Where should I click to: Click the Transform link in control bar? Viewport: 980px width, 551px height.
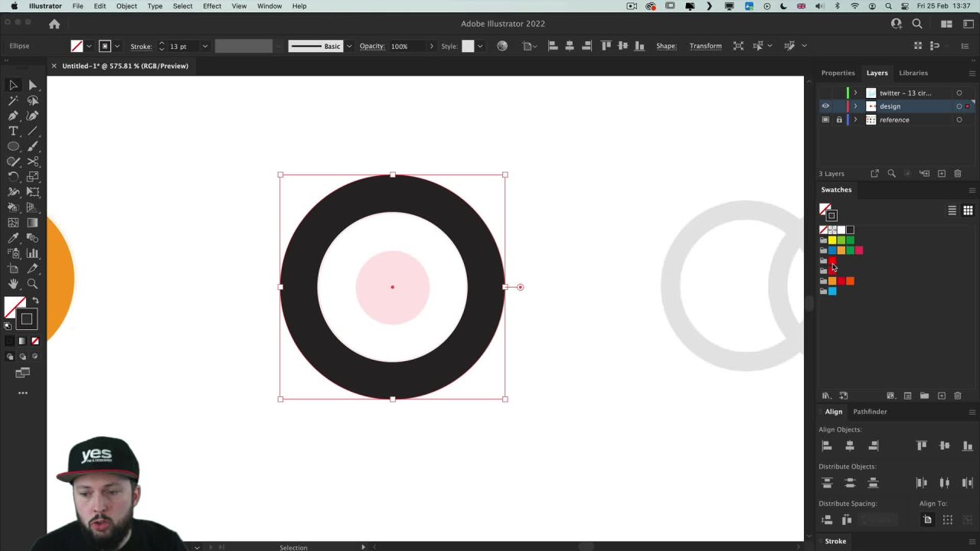705,46
